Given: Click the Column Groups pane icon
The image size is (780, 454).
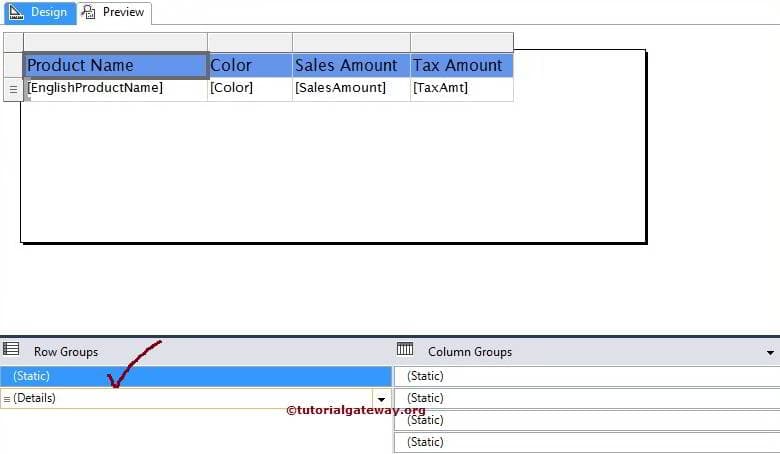Looking at the screenshot, I should pos(405,349).
